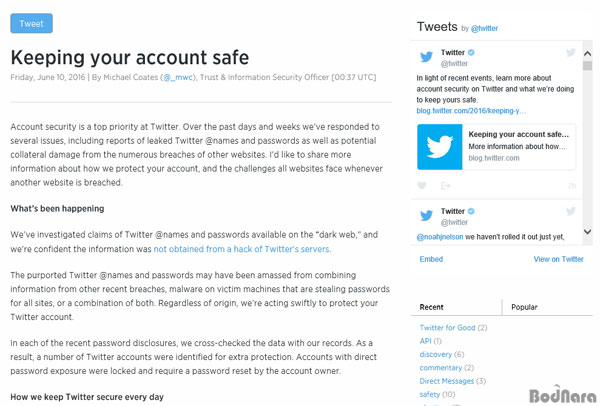Click View on Twitter link

tap(558, 259)
